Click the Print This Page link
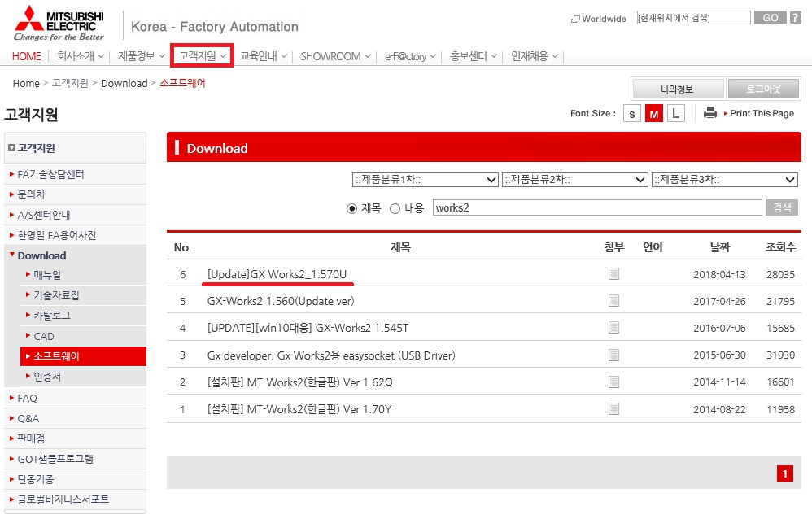This screenshot has height=519, width=812. [x=762, y=113]
